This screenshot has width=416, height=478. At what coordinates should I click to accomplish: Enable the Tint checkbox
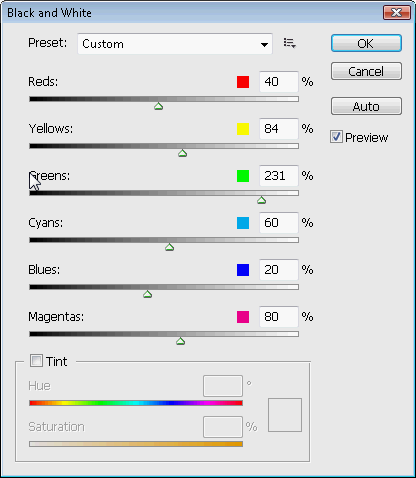coord(36,361)
